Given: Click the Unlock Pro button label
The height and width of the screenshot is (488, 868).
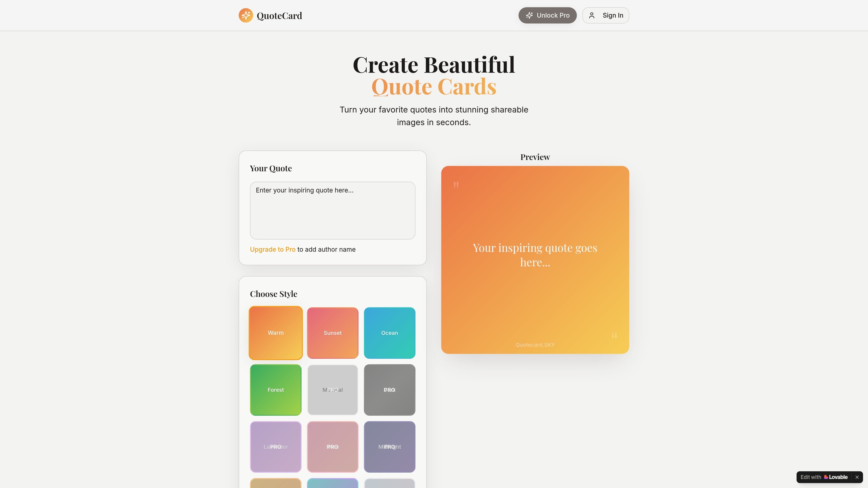Looking at the screenshot, I should 553,16.
